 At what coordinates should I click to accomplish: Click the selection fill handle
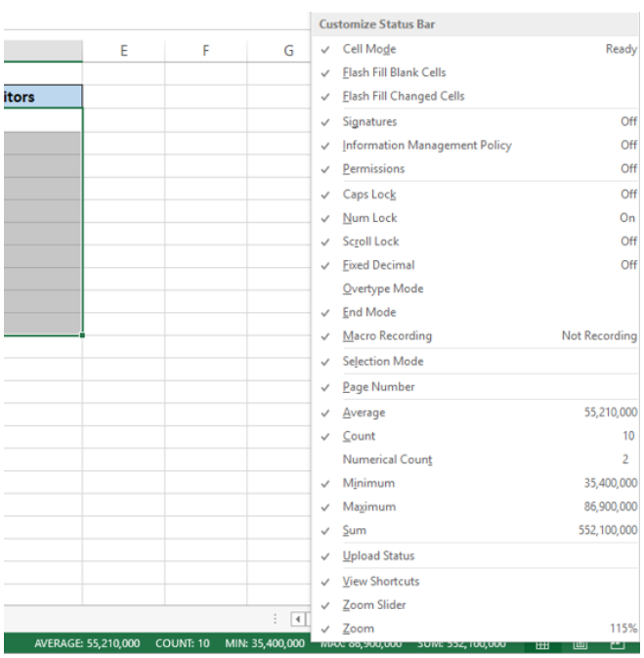[82, 335]
